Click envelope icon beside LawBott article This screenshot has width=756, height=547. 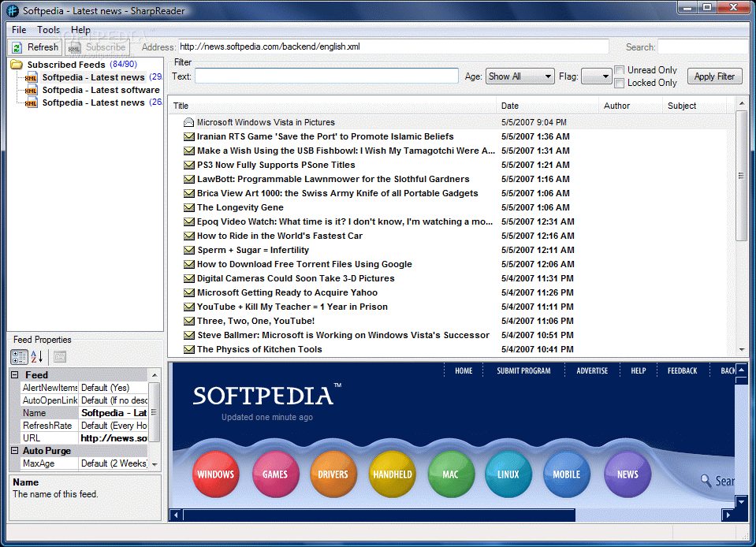click(189, 179)
